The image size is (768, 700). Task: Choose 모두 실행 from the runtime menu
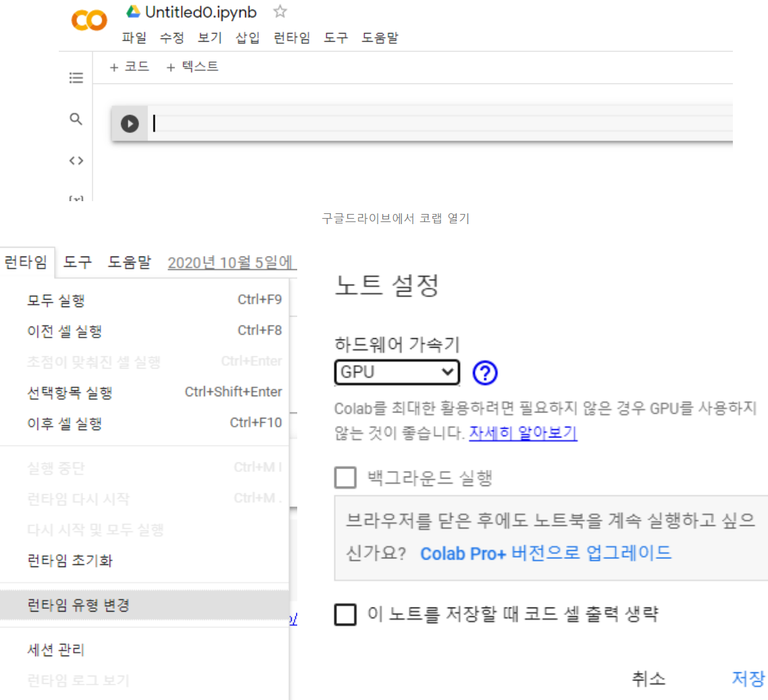tap(145, 300)
